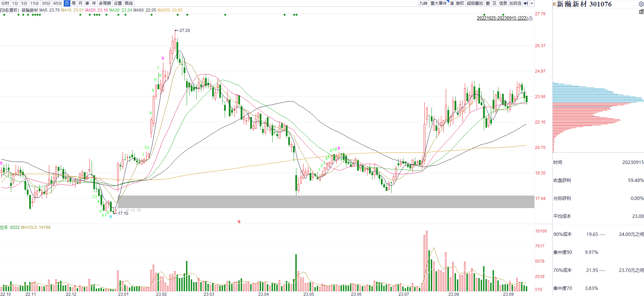The width and height of the screenshot is (644, 296).
Task: Open the 信息 info panel
Action: pos(503,3)
